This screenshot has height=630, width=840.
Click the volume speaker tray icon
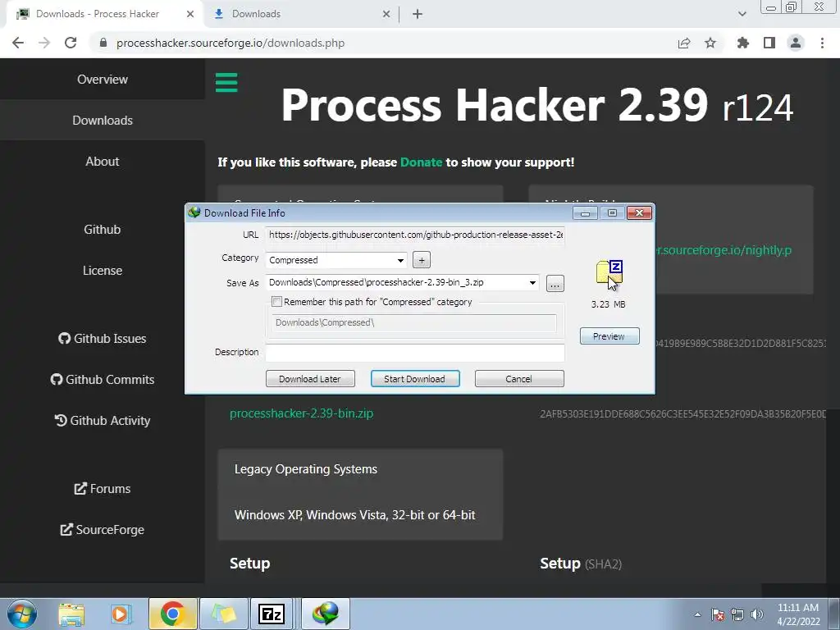pos(756,614)
